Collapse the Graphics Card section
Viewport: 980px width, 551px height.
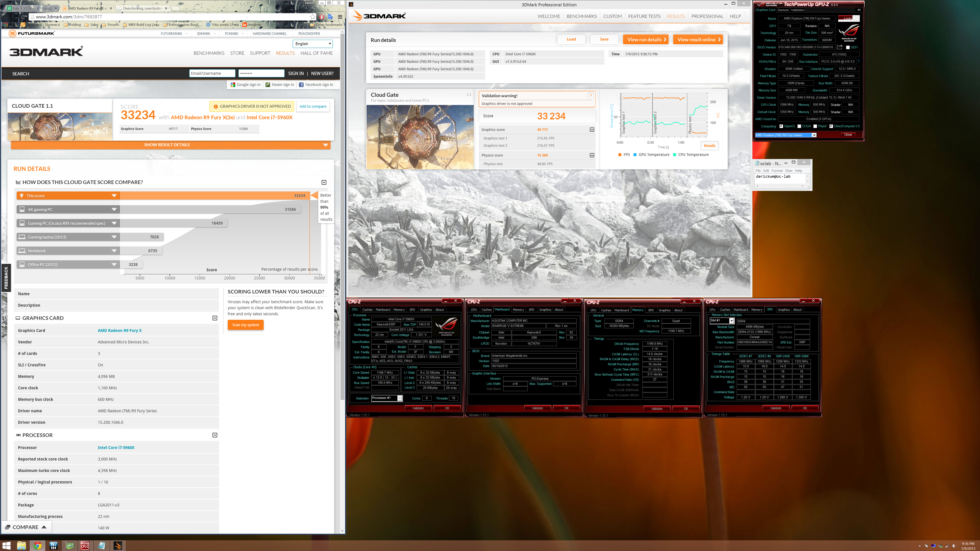click(x=215, y=318)
